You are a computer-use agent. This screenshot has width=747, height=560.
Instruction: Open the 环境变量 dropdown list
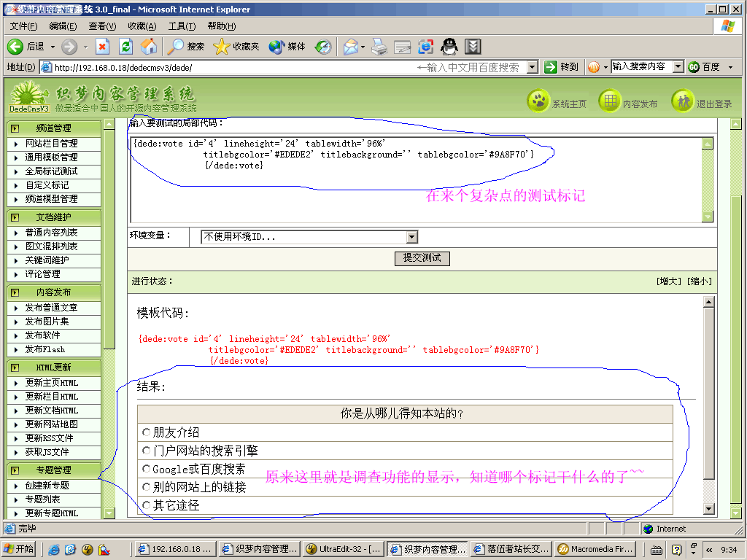(412, 237)
